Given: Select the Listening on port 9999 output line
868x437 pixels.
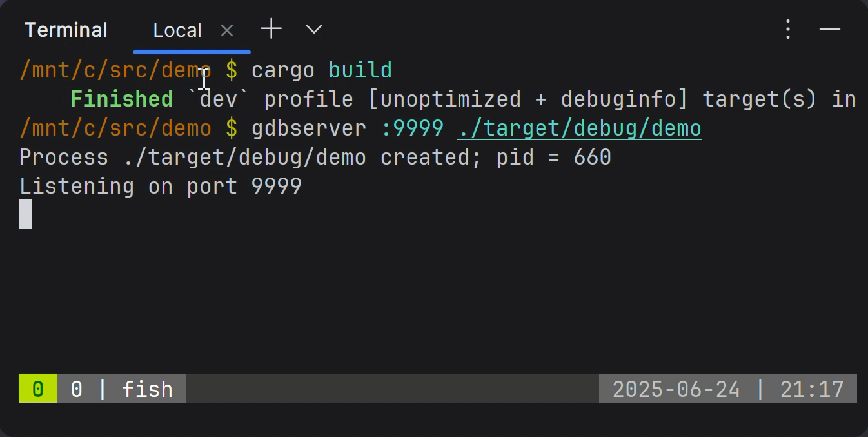Looking at the screenshot, I should tap(160, 186).
